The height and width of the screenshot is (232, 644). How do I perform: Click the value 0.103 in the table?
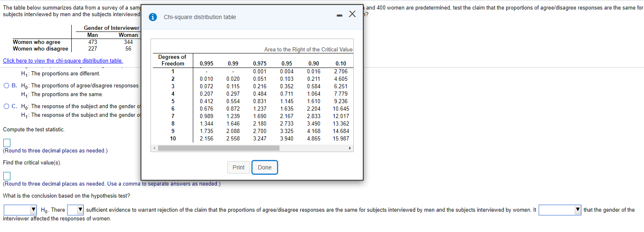(x=287, y=79)
